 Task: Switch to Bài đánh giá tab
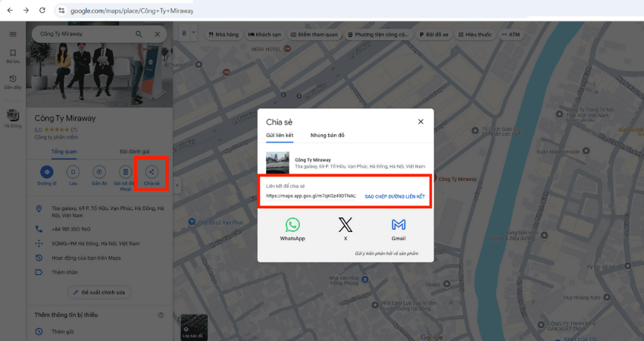pyautogui.click(x=134, y=152)
